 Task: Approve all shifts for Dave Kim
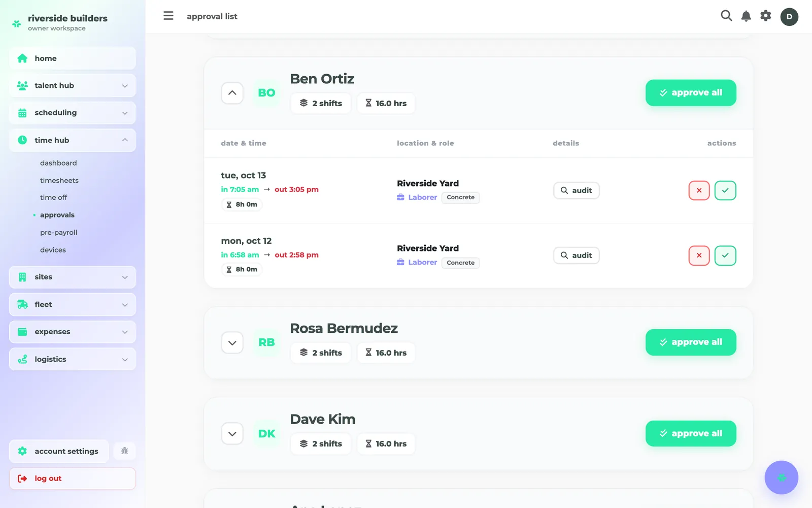click(x=691, y=433)
